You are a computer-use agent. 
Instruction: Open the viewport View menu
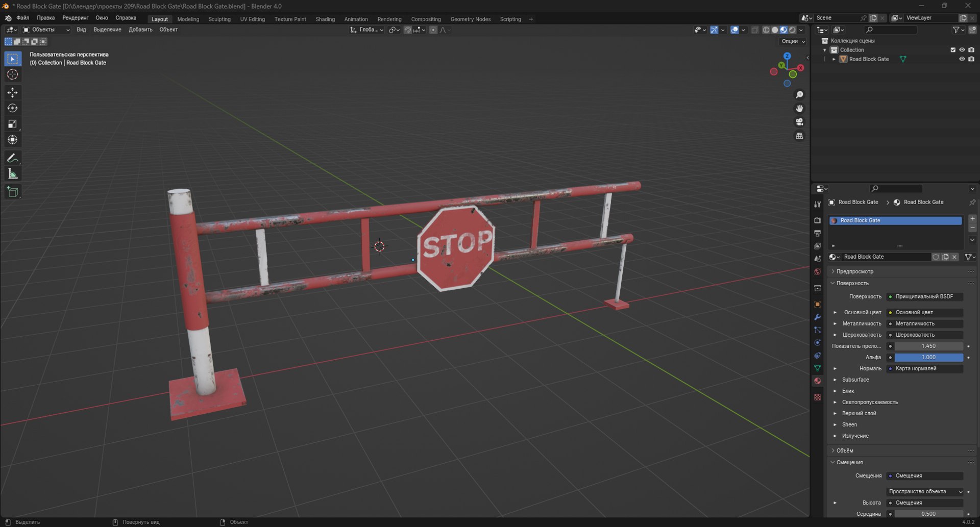coord(81,30)
